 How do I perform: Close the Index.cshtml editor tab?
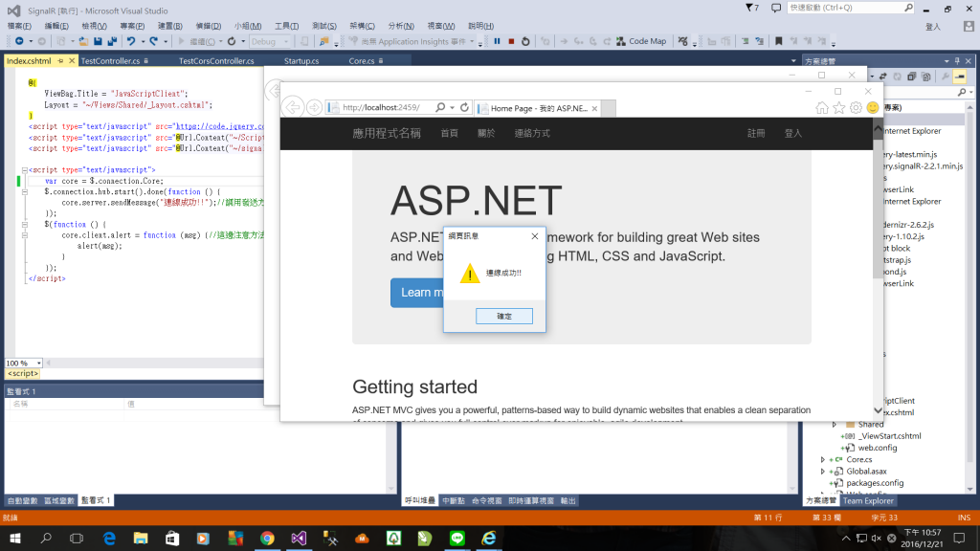pos(71,60)
